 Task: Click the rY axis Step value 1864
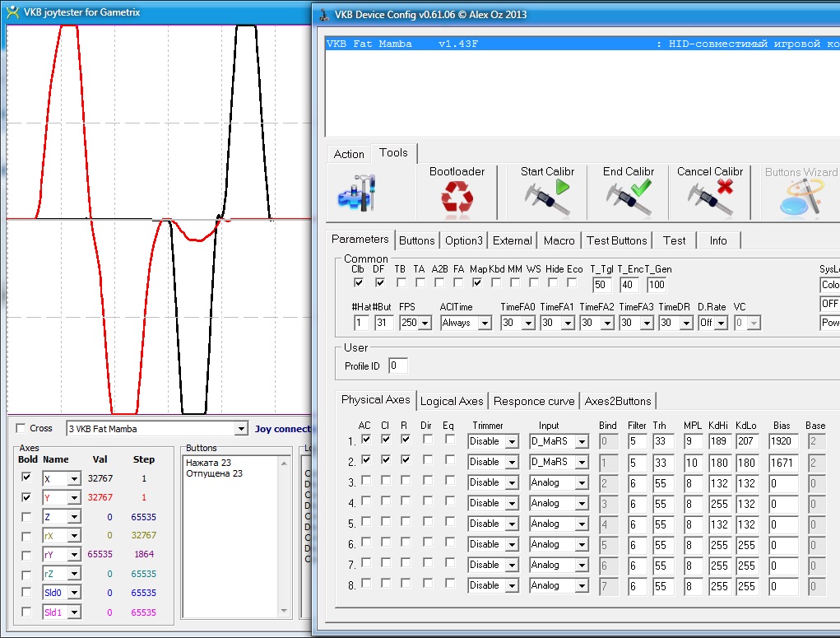pos(144,554)
